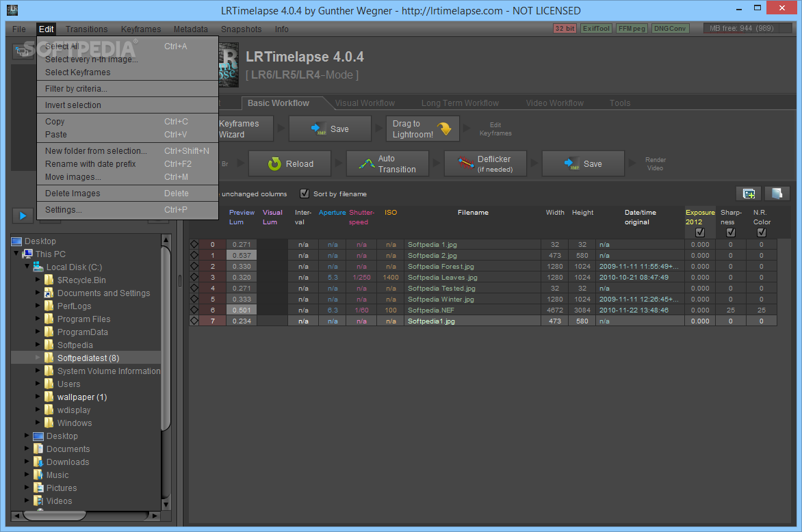Click the monitor icon in the top-left panel
Viewport: 802px width, 532px height.
tap(23, 51)
